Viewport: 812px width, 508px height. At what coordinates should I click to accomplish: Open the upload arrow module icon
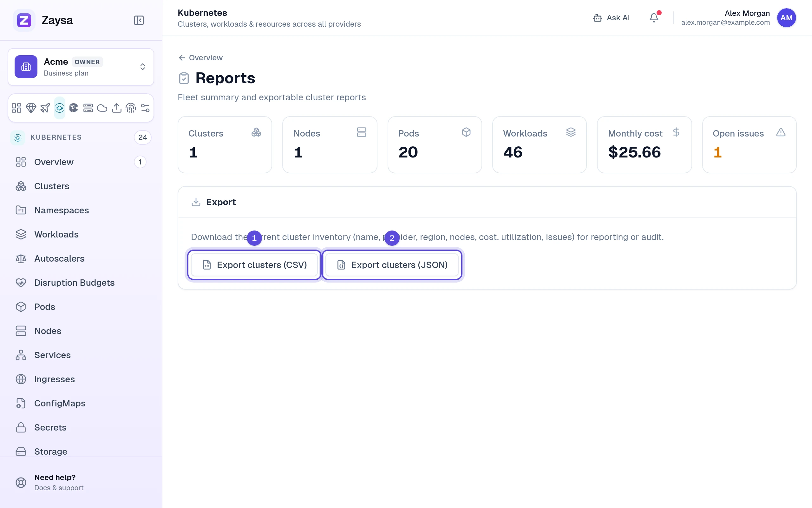click(116, 108)
